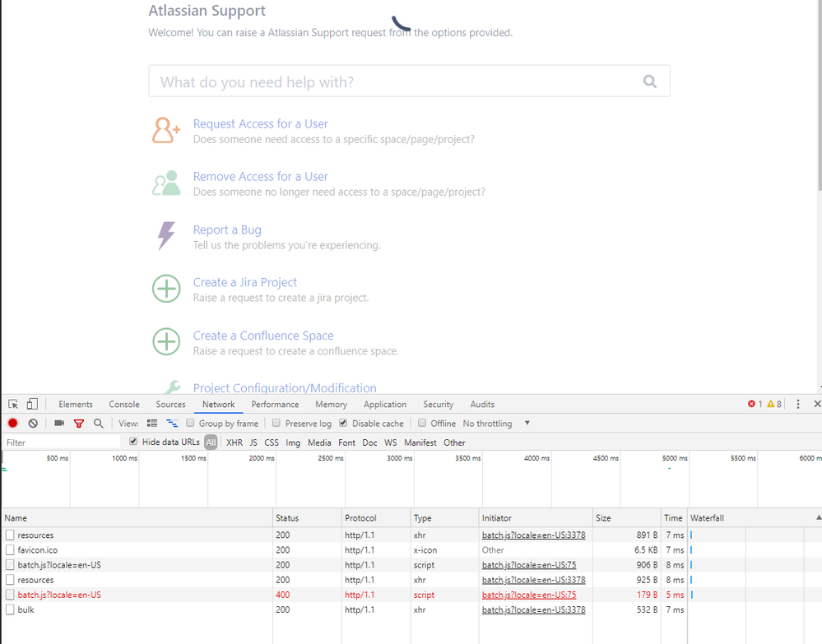The image size is (822, 644).
Task: Open the Console tab
Action: pos(124,404)
